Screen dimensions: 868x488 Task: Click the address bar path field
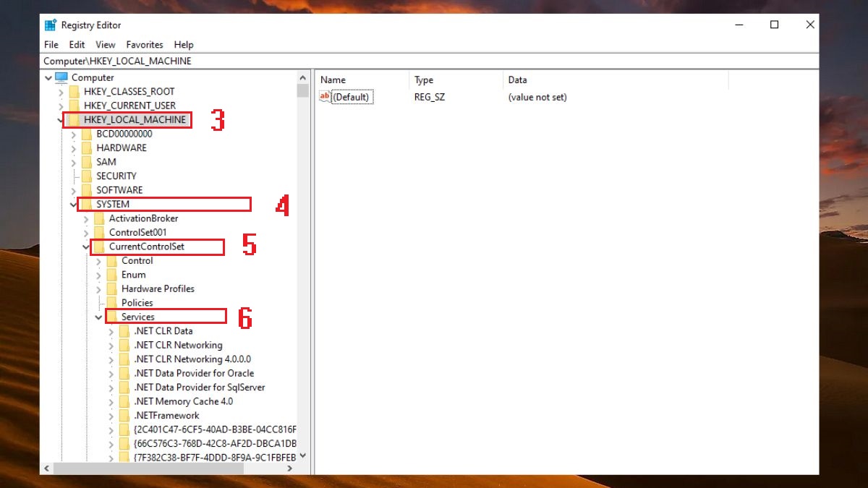point(430,61)
